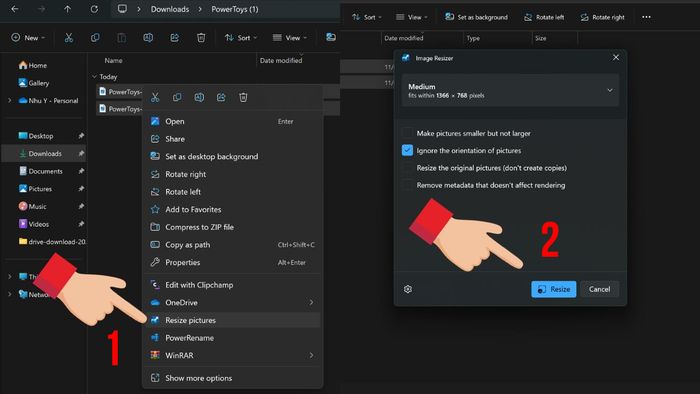
Task: Open Documents quick access folder
Action: click(x=41, y=171)
